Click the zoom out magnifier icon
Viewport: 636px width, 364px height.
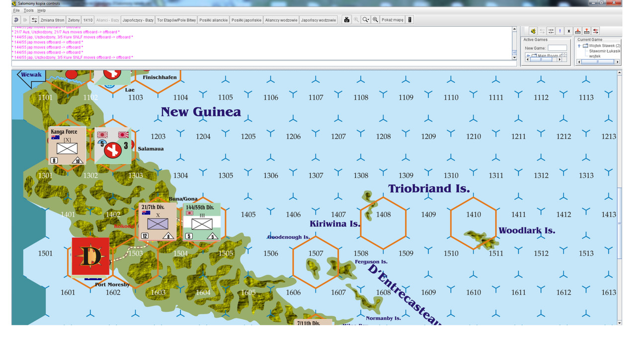[x=376, y=20]
